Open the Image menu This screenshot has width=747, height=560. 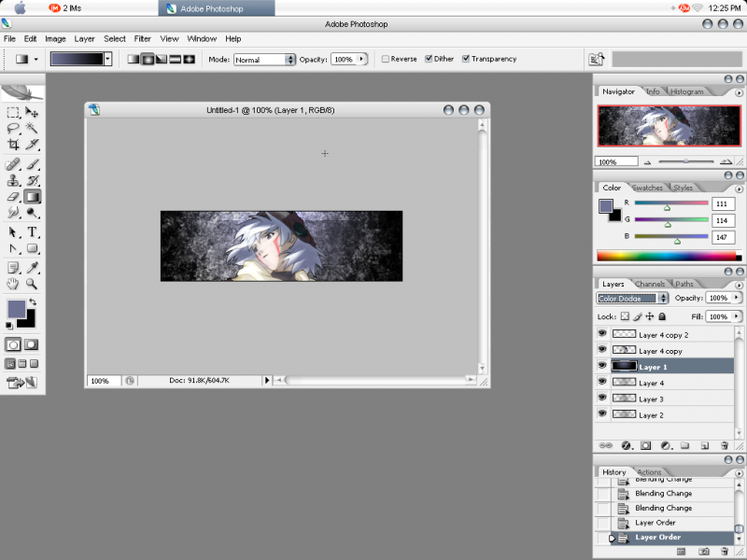55,39
